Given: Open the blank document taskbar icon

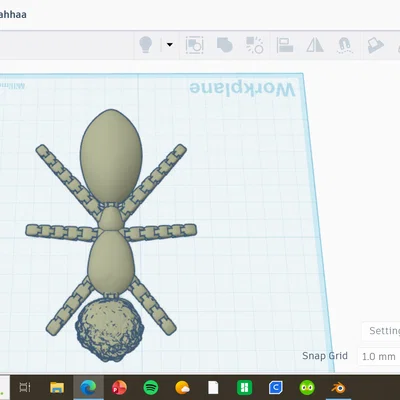Looking at the screenshot, I should (213, 388).
